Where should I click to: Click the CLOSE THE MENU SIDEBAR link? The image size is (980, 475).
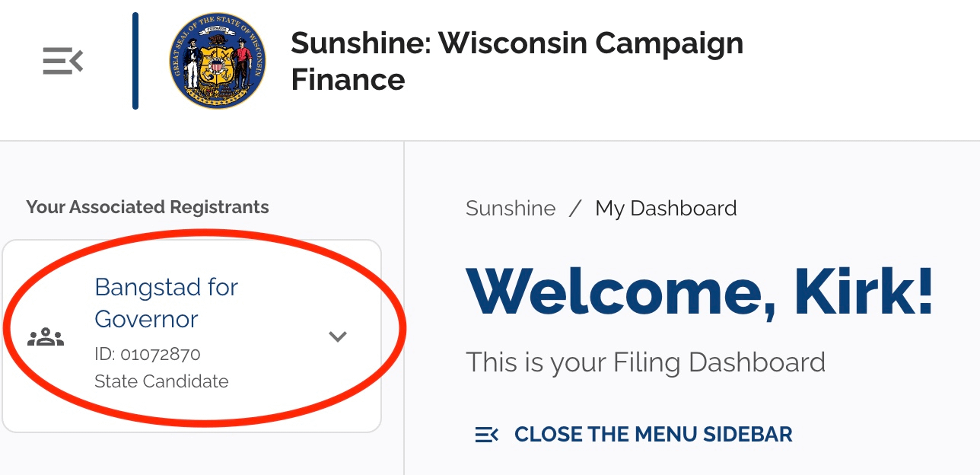point(654,435)
